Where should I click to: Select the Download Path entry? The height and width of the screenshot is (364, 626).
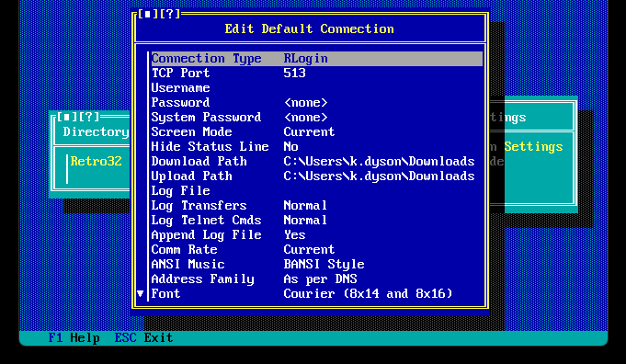(317, 161)
